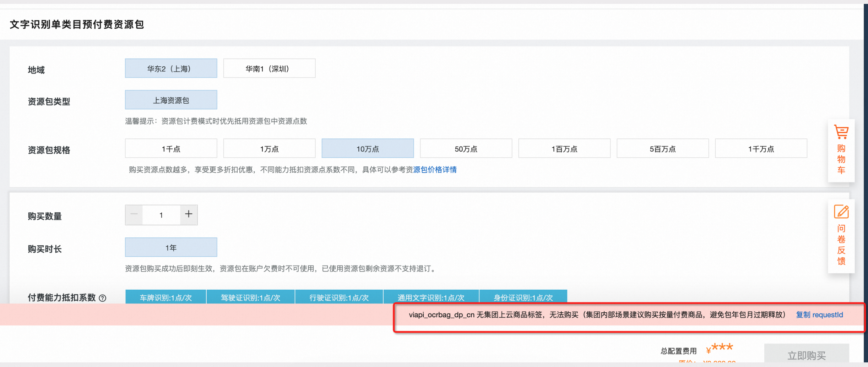This screenshot has height=367, width=868.
Task: Select the 1千万点 resource pack size
Action: tap(761, 149)
